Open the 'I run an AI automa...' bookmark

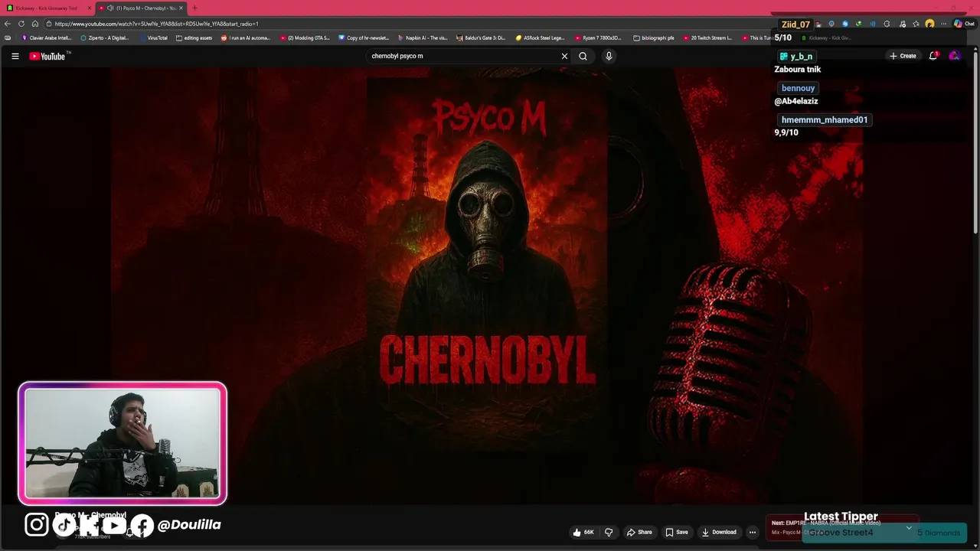(246, 37)
